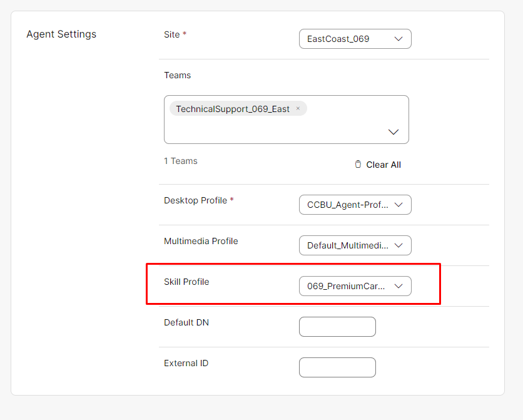This screenshot has height=420, width=523.
Task: Focus the External ID input field
Action: coord(337,367)
